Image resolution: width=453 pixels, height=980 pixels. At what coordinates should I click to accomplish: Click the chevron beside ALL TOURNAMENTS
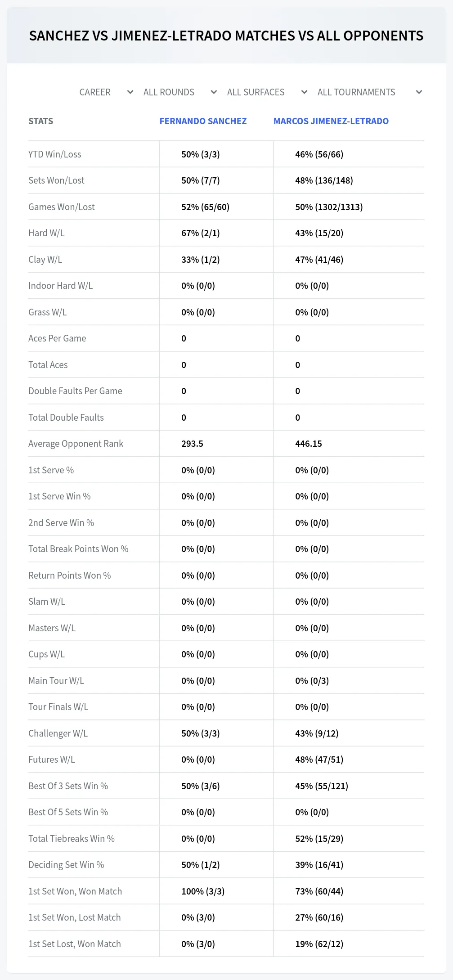[x=419, y=92]
